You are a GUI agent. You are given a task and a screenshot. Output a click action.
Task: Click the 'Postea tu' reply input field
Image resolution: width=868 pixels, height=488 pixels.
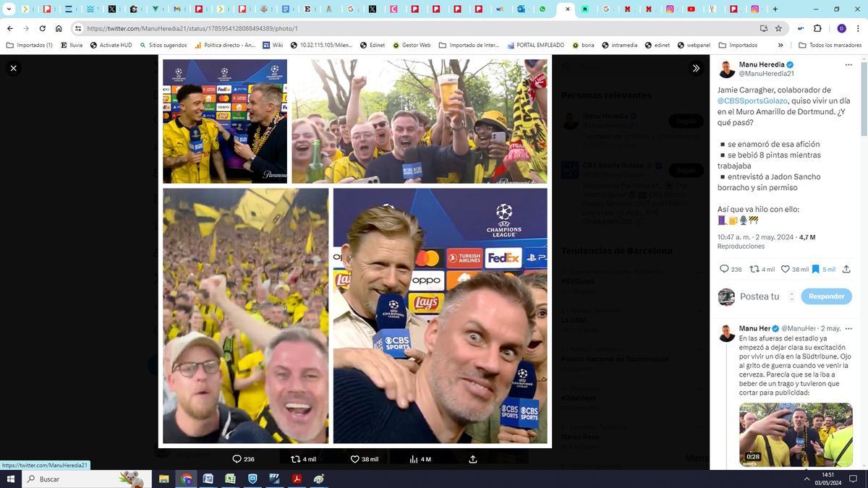(x=759, y=296)
